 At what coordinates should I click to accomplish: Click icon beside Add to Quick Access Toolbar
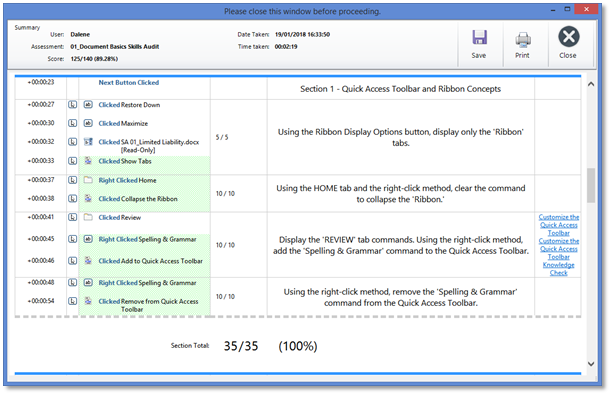(88, 261)
